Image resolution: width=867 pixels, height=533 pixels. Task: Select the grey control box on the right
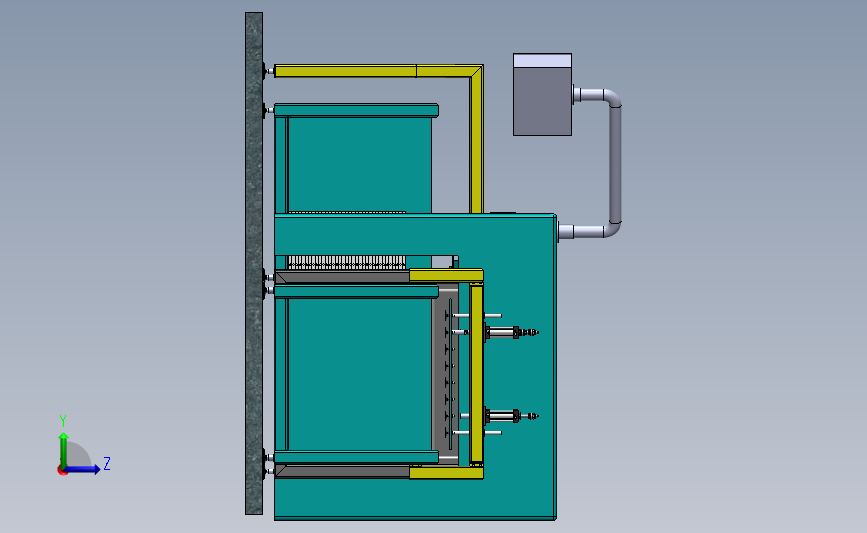point(542,95)
